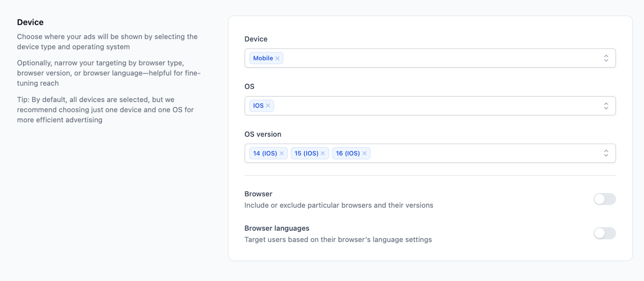Expand the OS version list chevron

[606, 153]
